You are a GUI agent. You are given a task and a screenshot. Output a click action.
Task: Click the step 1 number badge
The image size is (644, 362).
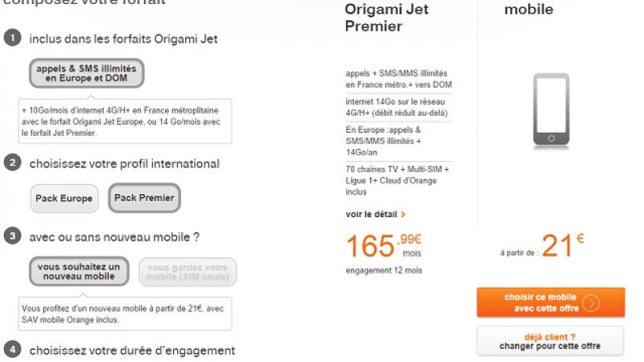pos(12,39)
